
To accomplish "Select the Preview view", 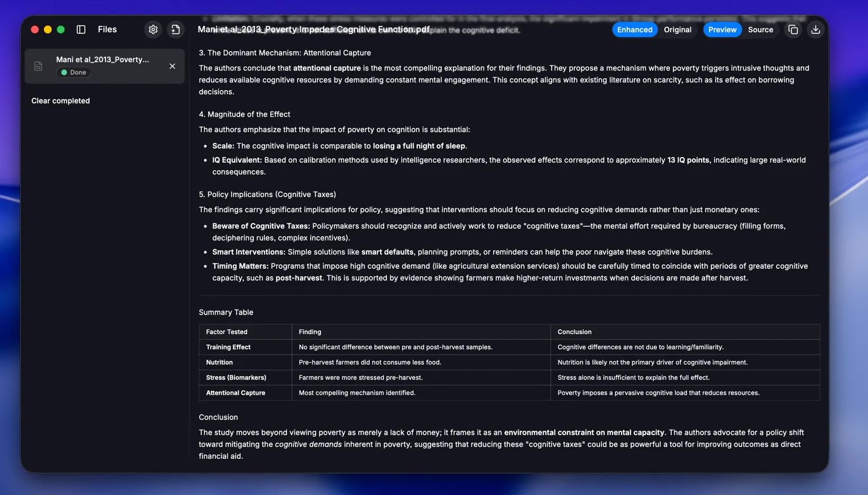I will coord(722,29).
